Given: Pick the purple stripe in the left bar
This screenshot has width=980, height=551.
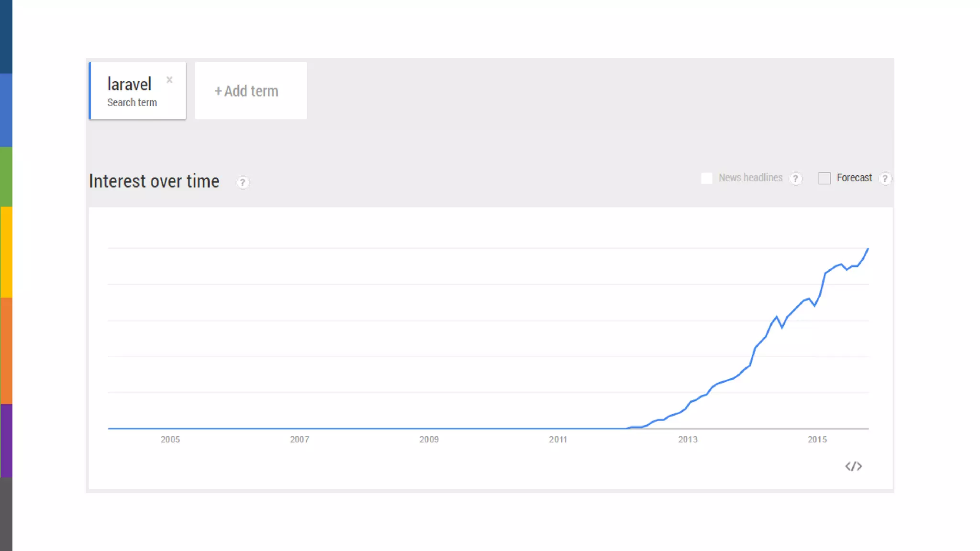Looking at the screenshot, I should 6,441.
